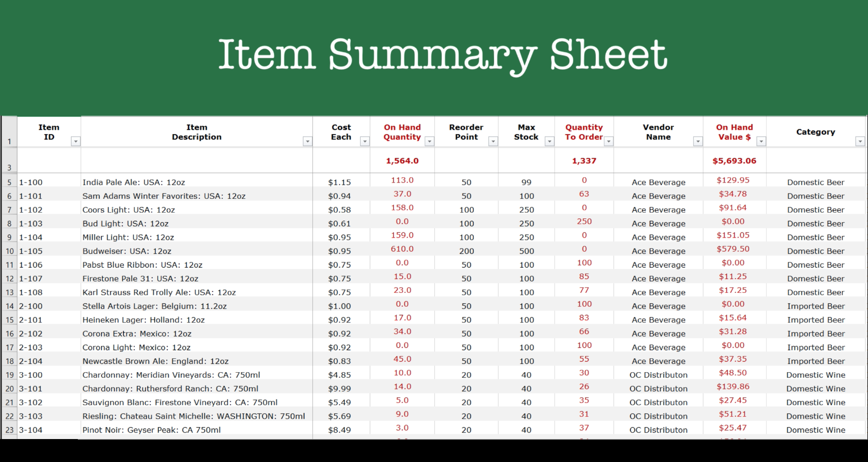The width and height of the screenshot is (868, 462).
Task: Open the Quantity To Order filter dropdown
Action: click(x=608, y=141)
